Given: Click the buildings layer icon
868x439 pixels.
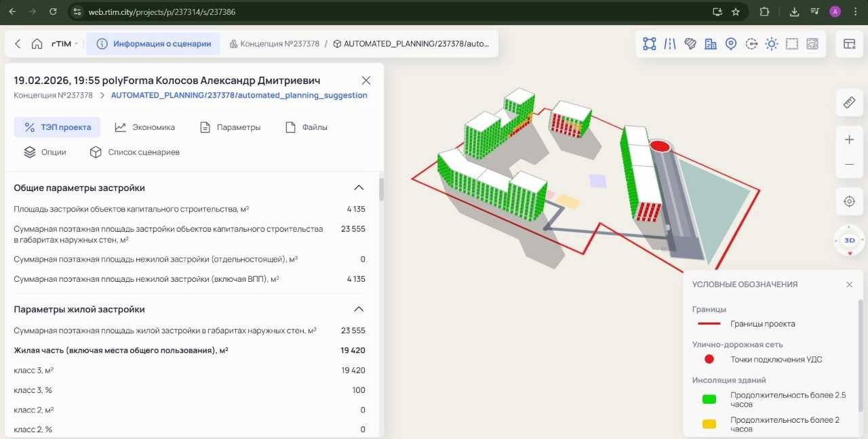Looking at the screenshot, I should pos(711,44).
